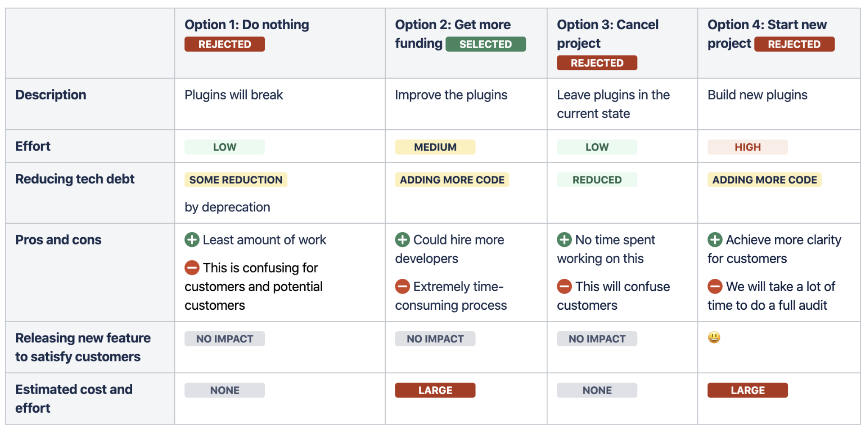Click the smiley emoji in Option 4 column
The width and height of the screenshot is (868, 433).
click(714, 338)
